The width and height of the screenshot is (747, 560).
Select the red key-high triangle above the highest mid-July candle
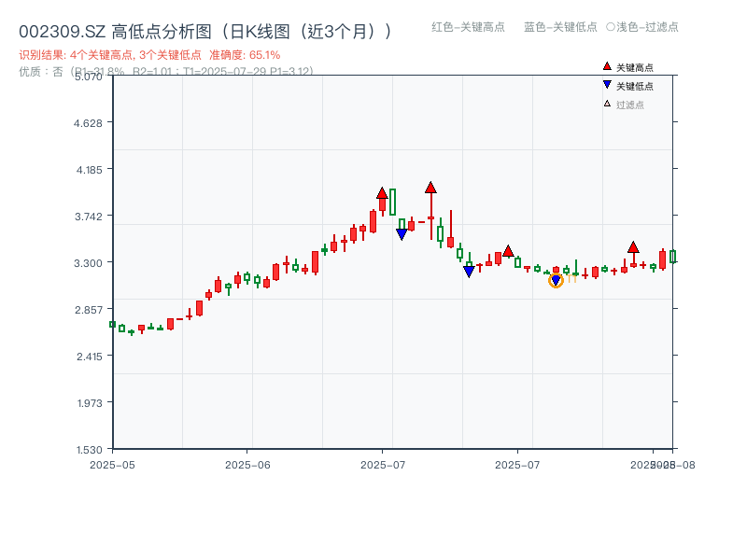click(430, 187)
